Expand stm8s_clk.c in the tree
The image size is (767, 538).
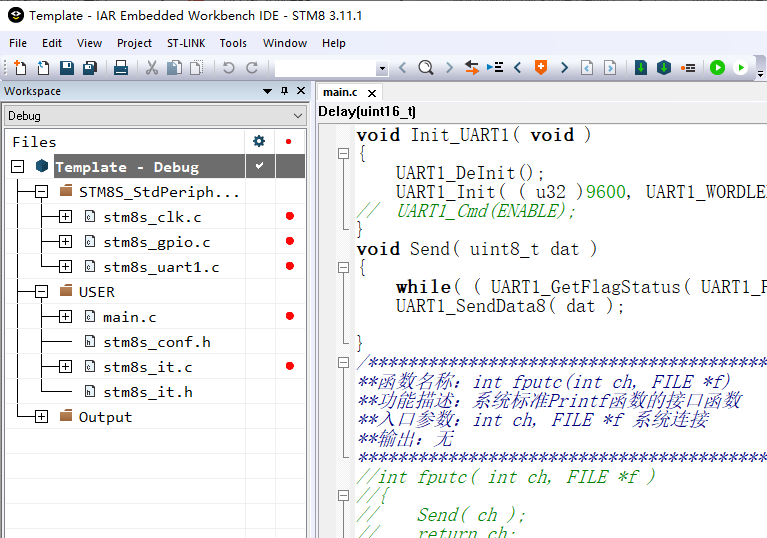(65, 217)
